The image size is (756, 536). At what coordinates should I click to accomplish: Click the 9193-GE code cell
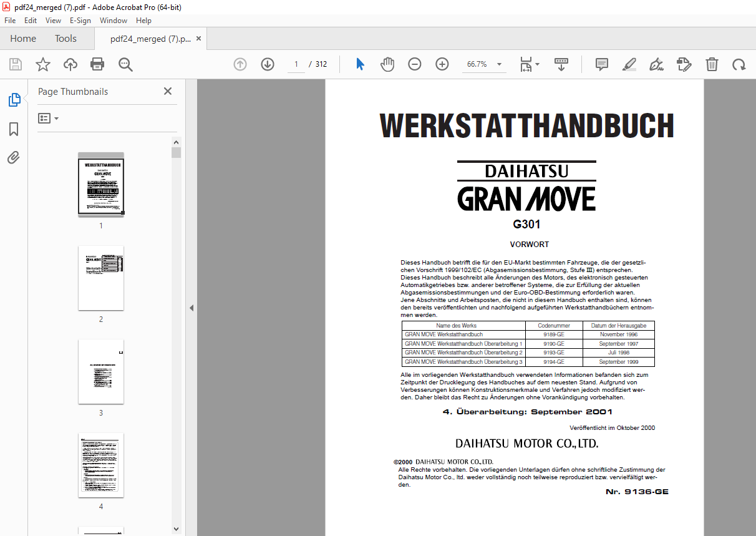554,353
